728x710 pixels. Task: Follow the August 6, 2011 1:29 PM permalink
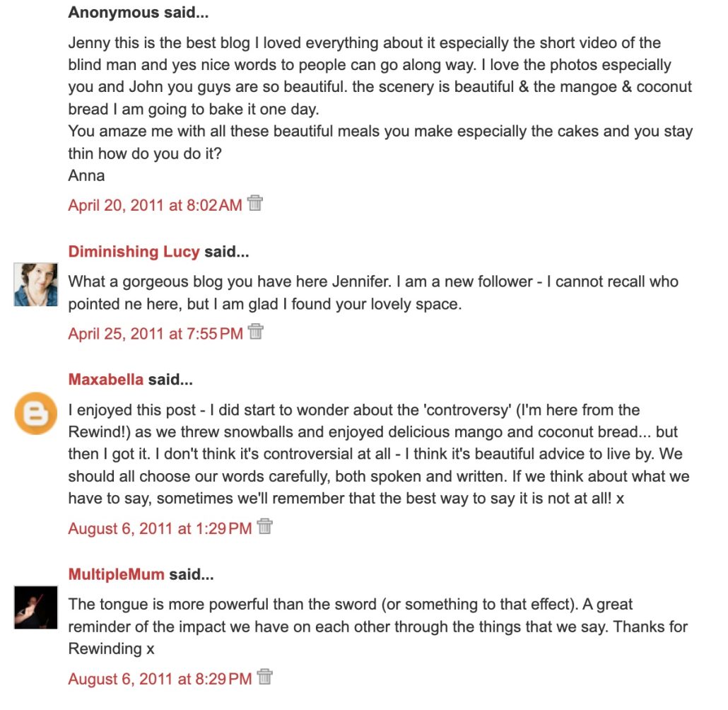160,528
